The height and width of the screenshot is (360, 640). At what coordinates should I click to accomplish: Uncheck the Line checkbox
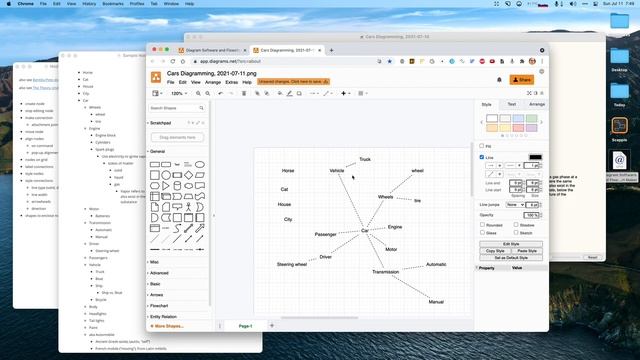482,157
